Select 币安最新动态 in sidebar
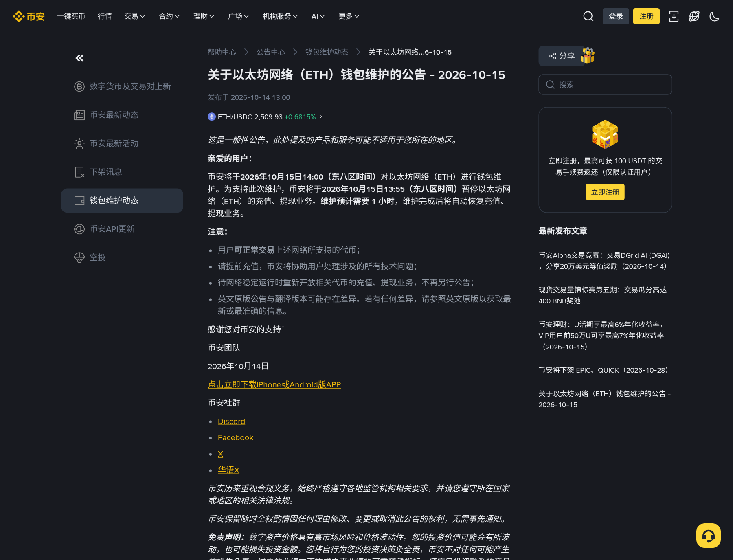733x560 pixels. click(122, 115)
